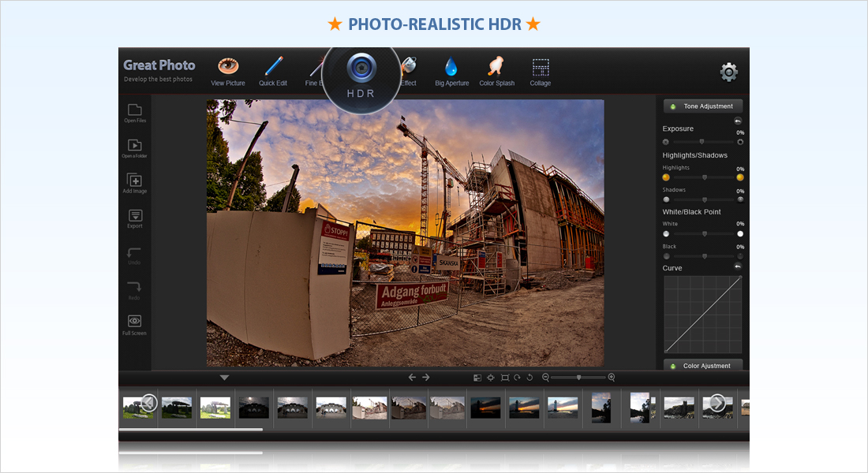Switch to the HDR mode
This screenshot has width=868, height=473.
[x=361, y=76]
